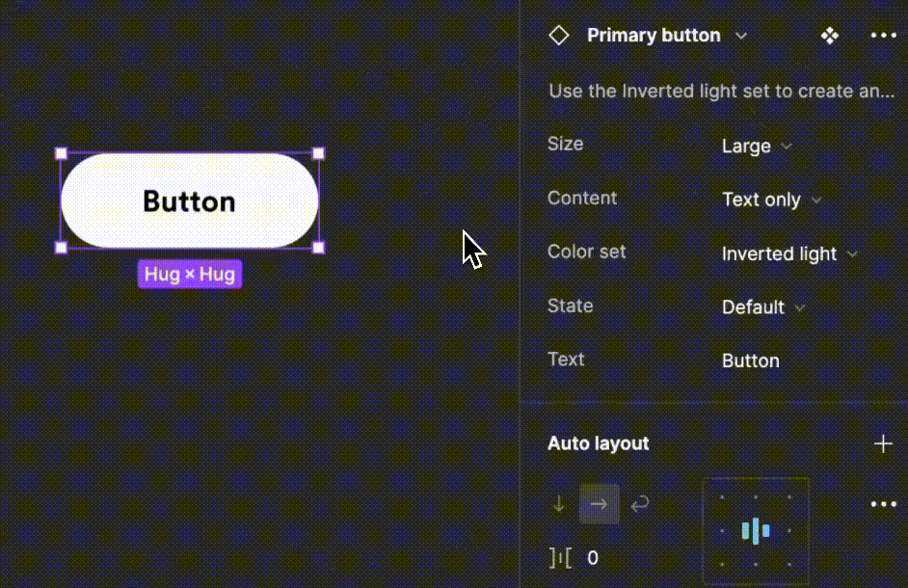Click the bottom-left selection handle of Button
The width and height of the screenshot is (908, 588).
(61, 248)
